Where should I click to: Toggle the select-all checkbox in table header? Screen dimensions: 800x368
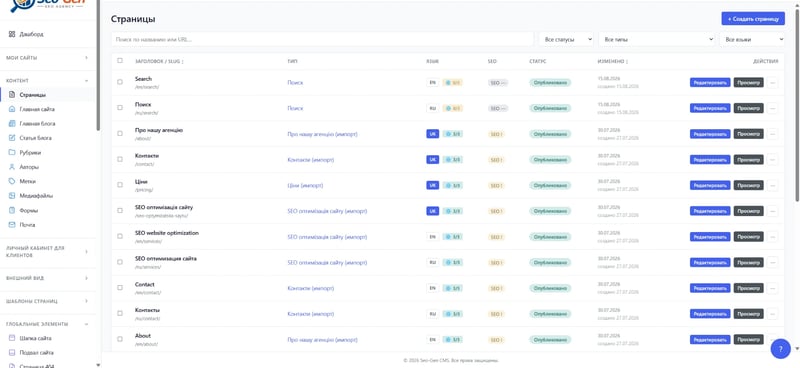pyautogui.click(x=120, y=60)
